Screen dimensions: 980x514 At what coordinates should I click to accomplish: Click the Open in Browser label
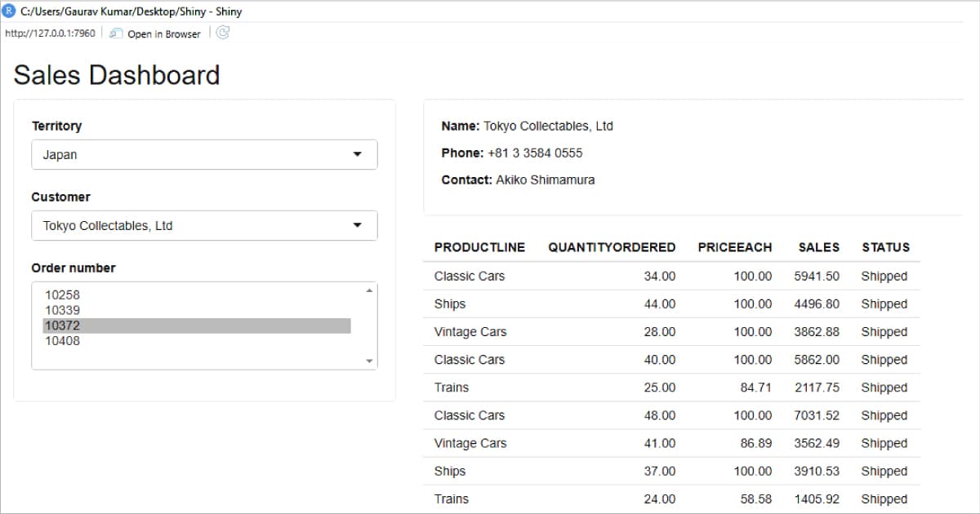pyautogui.click(x=166, y=33)
